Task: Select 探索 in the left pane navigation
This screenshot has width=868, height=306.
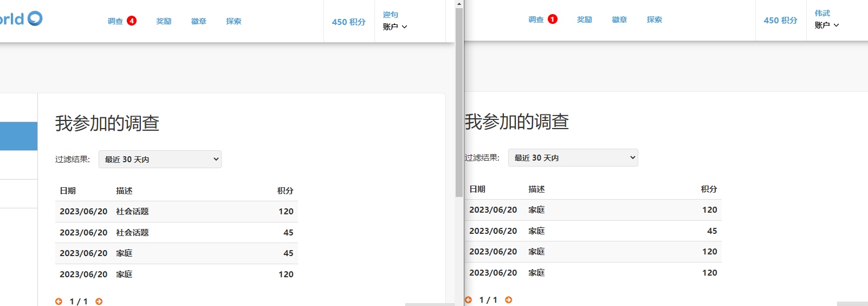Action: pyautogui.click(x=234, y=21)
